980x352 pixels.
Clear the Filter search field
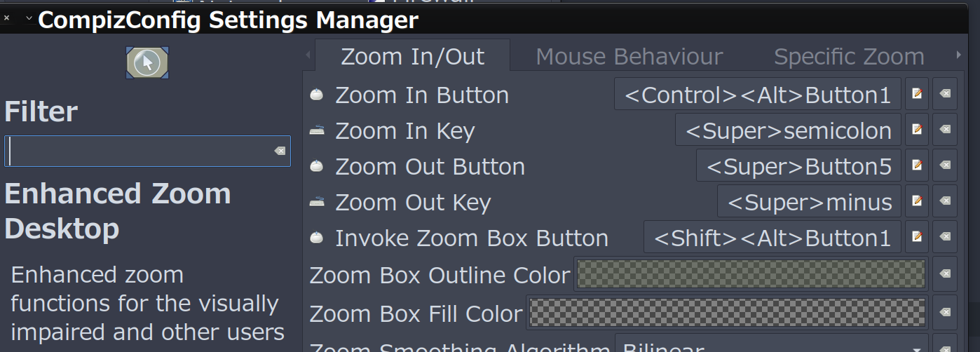(x=279, y=151)
